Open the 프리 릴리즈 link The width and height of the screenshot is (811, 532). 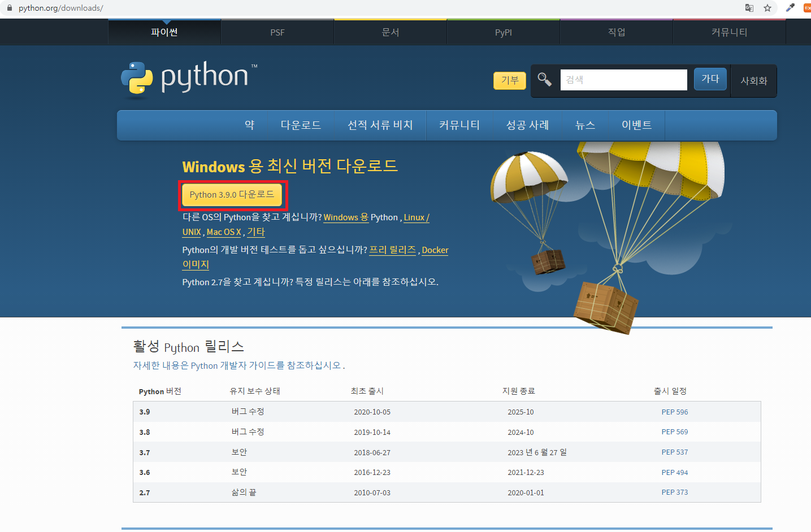click(393, 250)
